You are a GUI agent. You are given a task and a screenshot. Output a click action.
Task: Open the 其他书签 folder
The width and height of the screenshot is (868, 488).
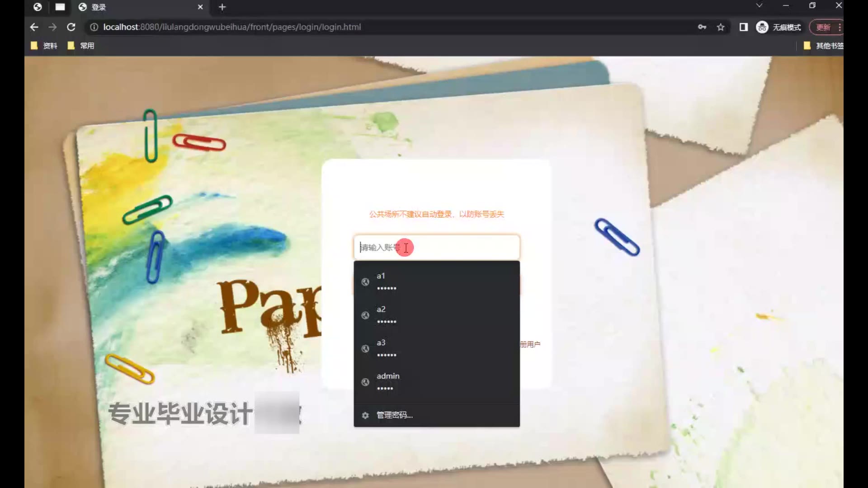[824, 46]
